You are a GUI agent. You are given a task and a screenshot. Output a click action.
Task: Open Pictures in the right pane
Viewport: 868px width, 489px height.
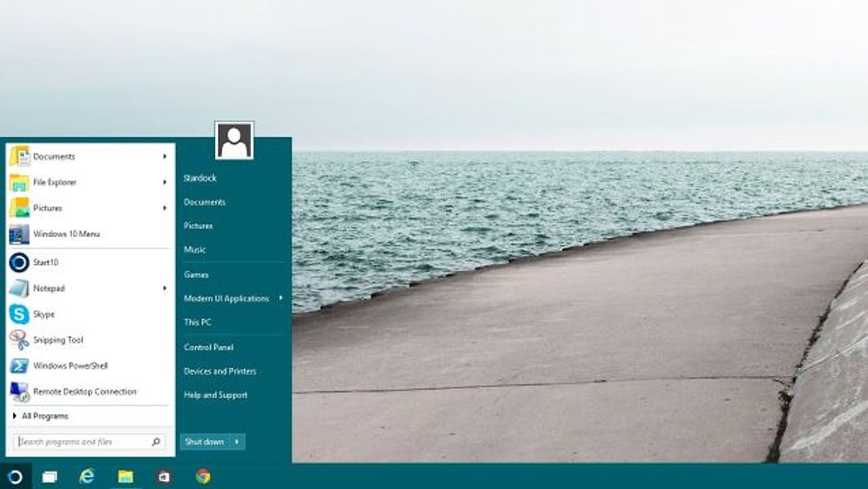coord(198,226)
